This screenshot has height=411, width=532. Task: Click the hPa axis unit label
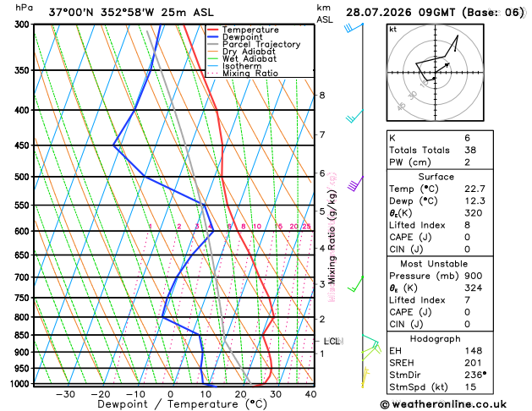(x=24, y=8)
